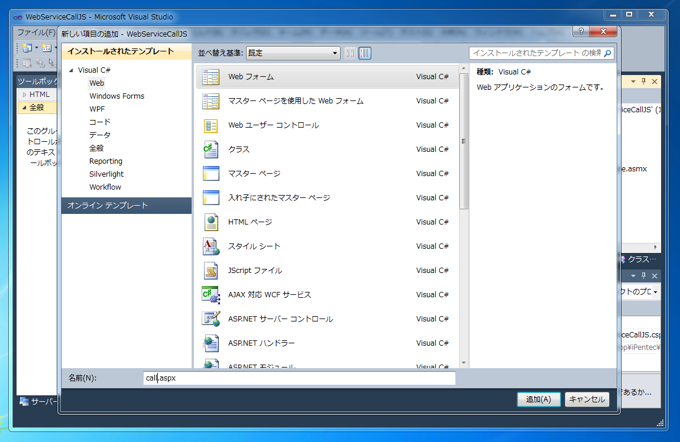The width and height of the screenshot is (680, 442).
Task: Open the サーバー explorer tab icon
Action: (24, 402)
